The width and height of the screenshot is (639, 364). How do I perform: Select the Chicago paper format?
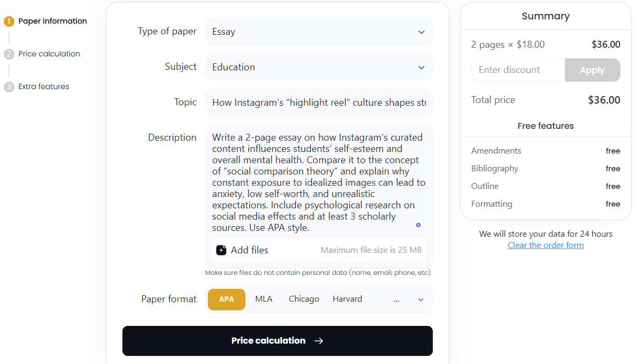pyautogui.click(x=304, y=299)
